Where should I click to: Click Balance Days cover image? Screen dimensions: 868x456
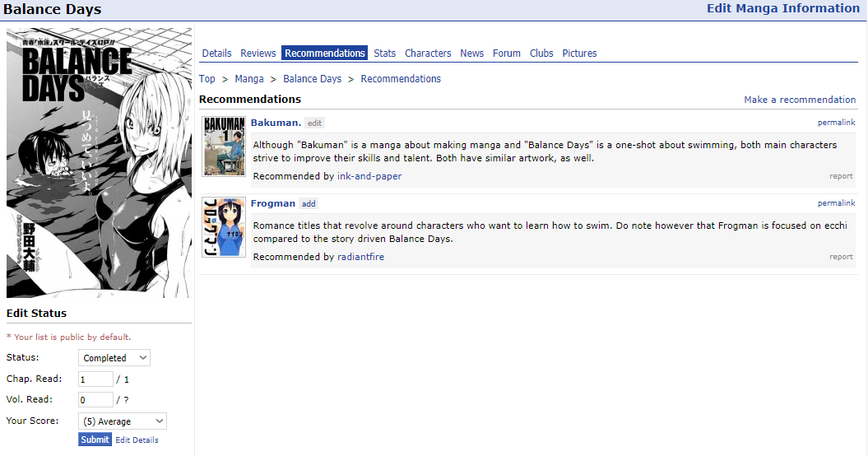(99, 163)
